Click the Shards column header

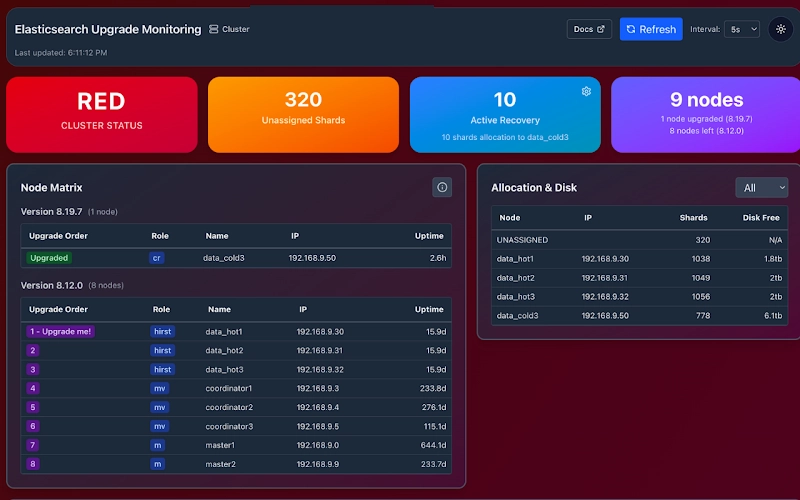click(x=693, y=217)
